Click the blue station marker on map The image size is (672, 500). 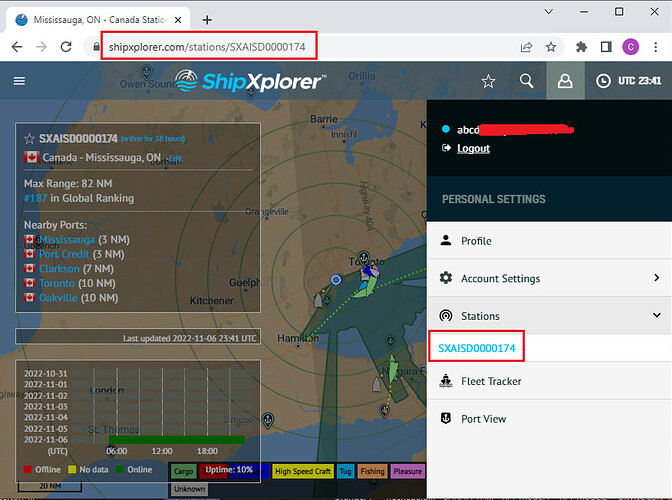pos(336,280)
